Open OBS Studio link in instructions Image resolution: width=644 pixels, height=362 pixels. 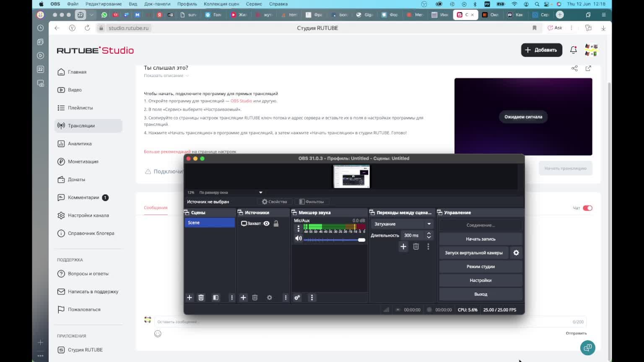tap(241, 101)
